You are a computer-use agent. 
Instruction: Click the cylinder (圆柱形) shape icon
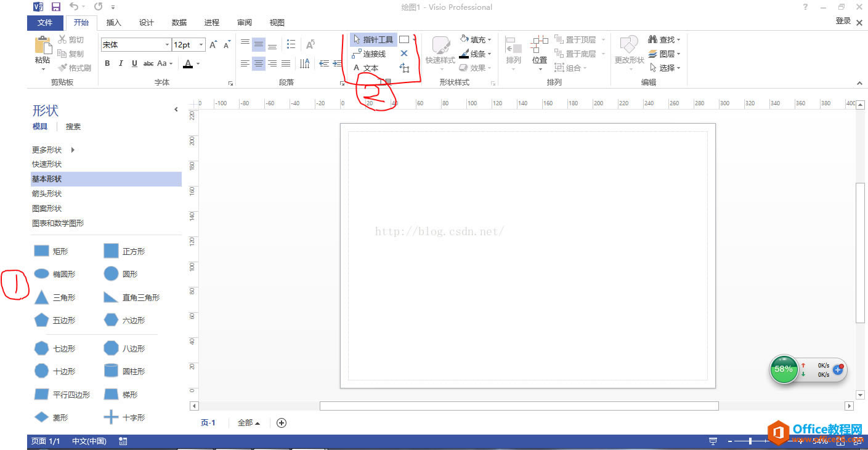coord(111,371)
